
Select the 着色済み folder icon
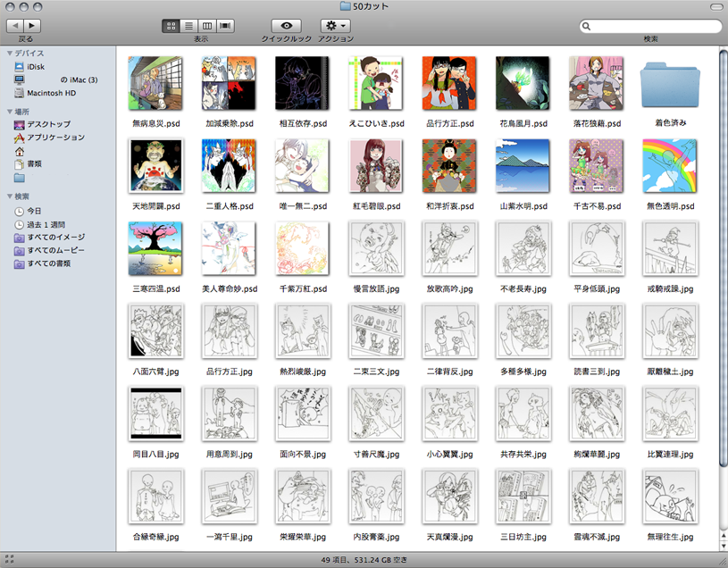670,86
